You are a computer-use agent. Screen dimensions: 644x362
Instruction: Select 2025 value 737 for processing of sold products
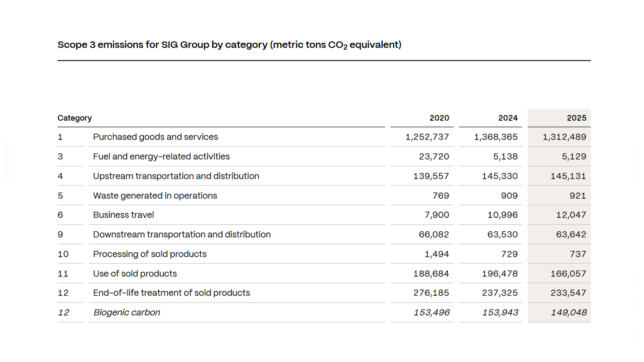coord(578,254)
